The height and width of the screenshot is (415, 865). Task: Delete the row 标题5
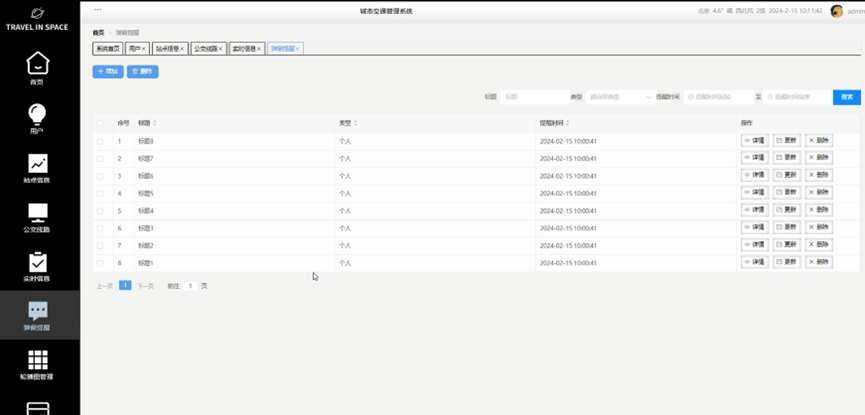tap(819, 193)
